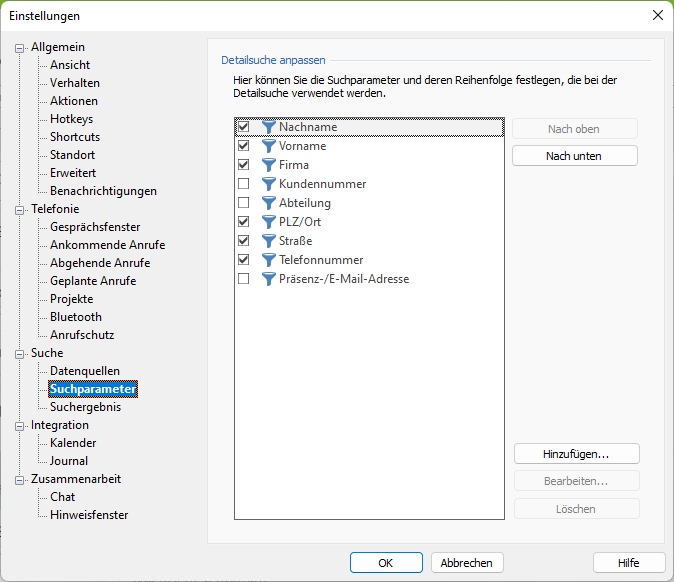Select the PLZ/Ort filter icon
Viewport: 674px width, 582px height.
(268, 222)
